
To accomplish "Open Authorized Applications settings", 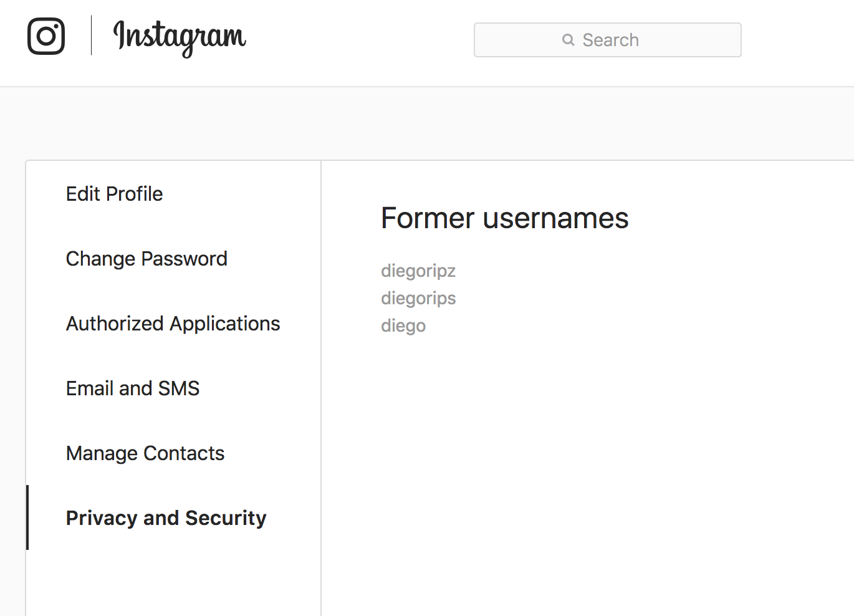I will coord(173,324).
